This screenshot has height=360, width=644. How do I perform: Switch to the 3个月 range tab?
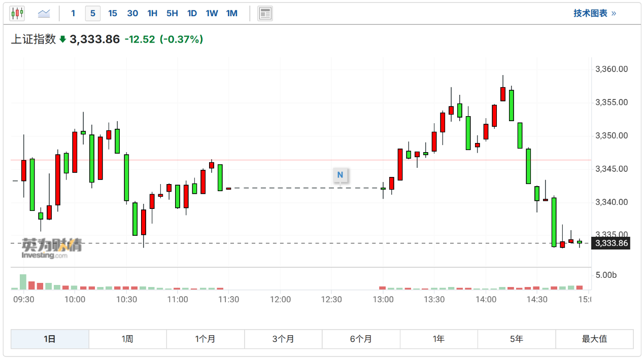coord(283,339)
